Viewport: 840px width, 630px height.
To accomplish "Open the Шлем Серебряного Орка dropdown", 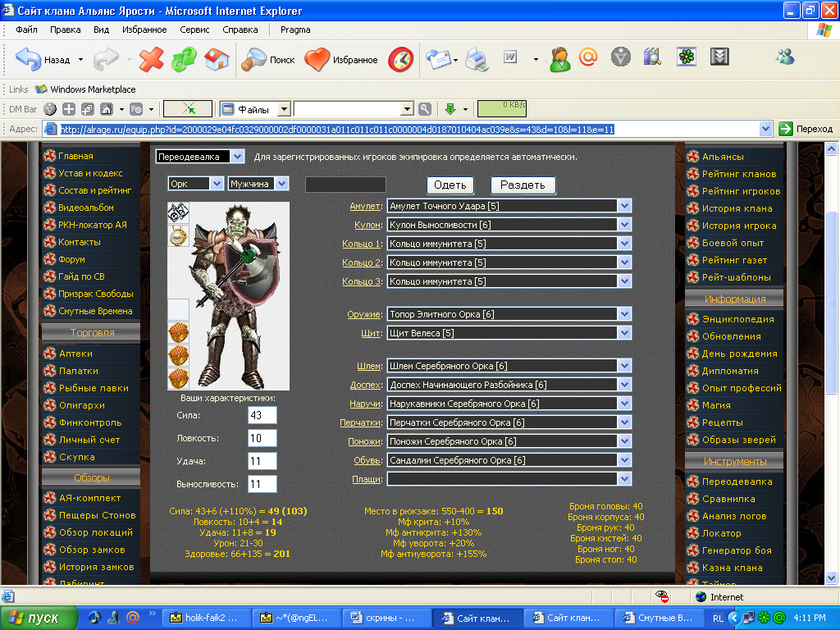I will [x=624, y=366].
